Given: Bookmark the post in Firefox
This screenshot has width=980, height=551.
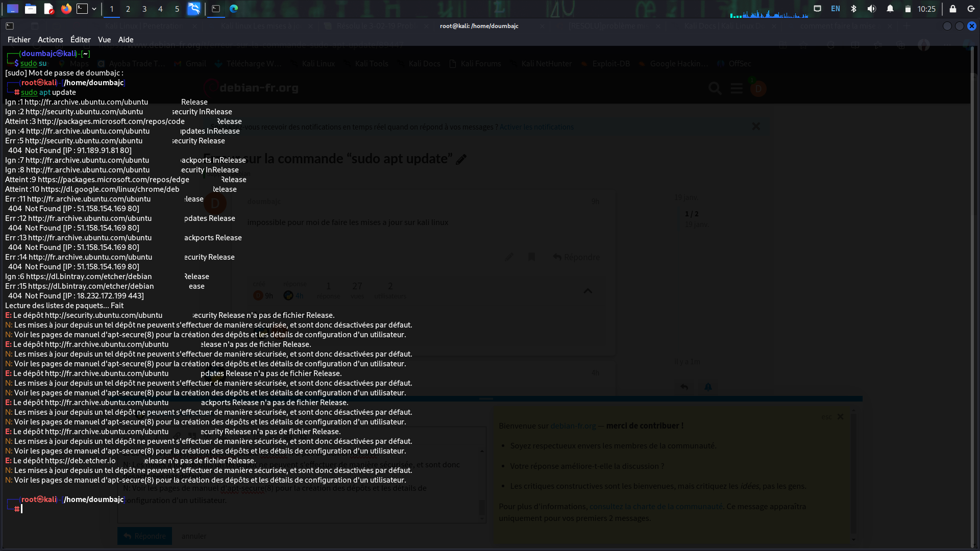Looking at the screenshot, I should [x=531, y=257].
